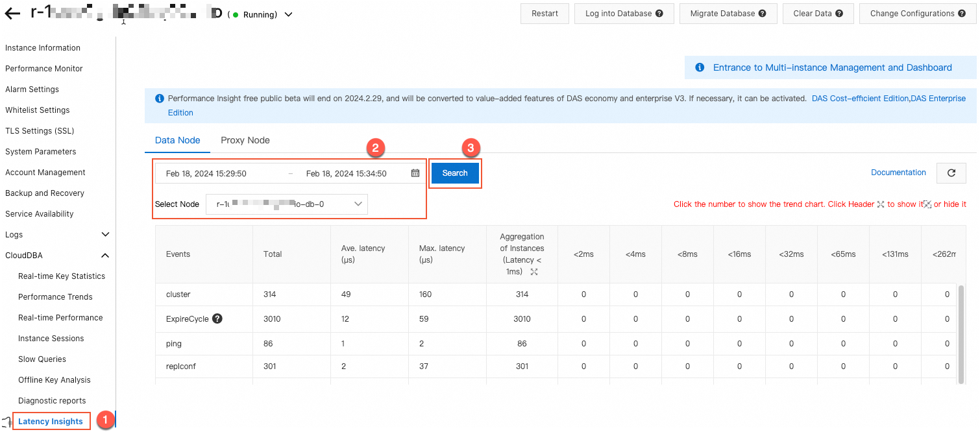The height and width of the screenshot is (432, 980).
Task: Open the DAS Cost-efficient Edition link
Action: (x=860, y=99)
